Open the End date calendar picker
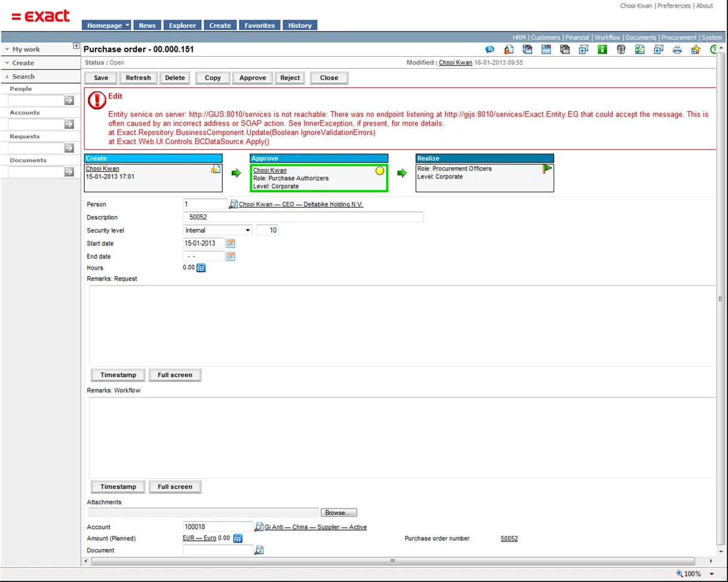Screen dimensions: 728x582 pos(231,257)
